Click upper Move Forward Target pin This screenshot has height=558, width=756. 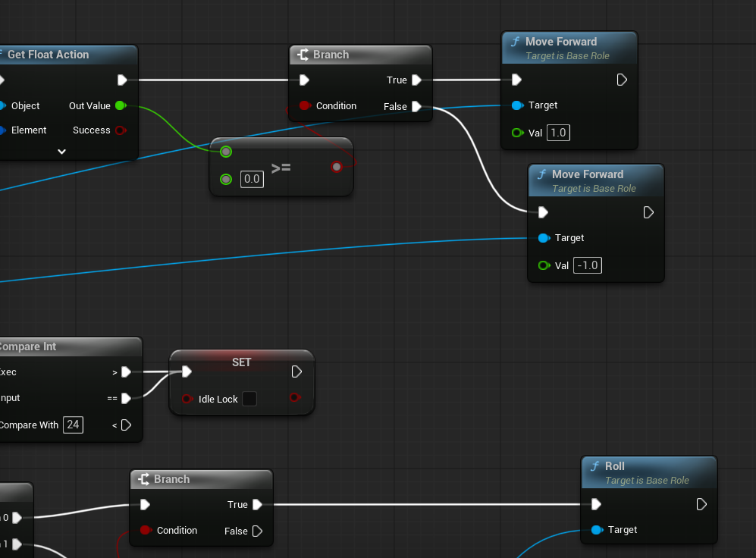click(517, 105)
